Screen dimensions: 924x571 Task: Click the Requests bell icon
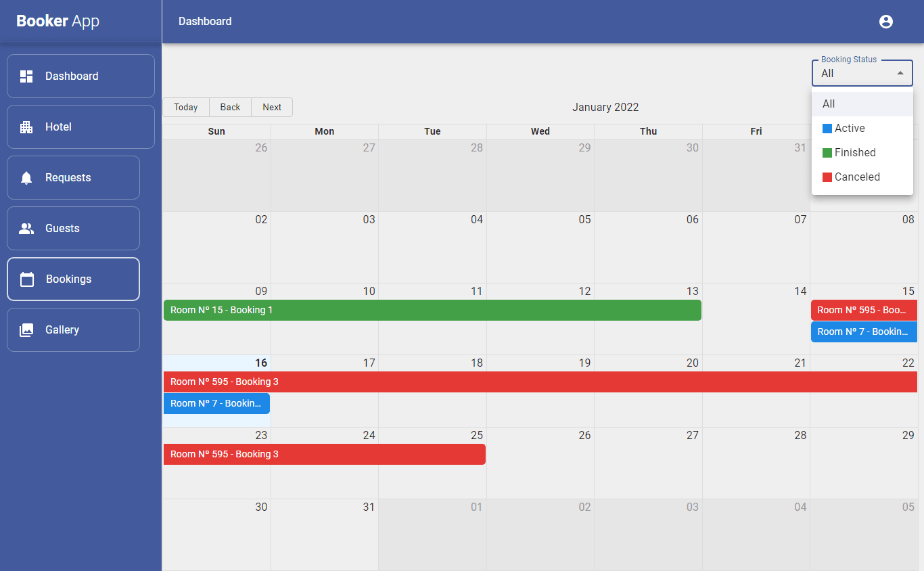pyautogui.click(x=26, y=178)
